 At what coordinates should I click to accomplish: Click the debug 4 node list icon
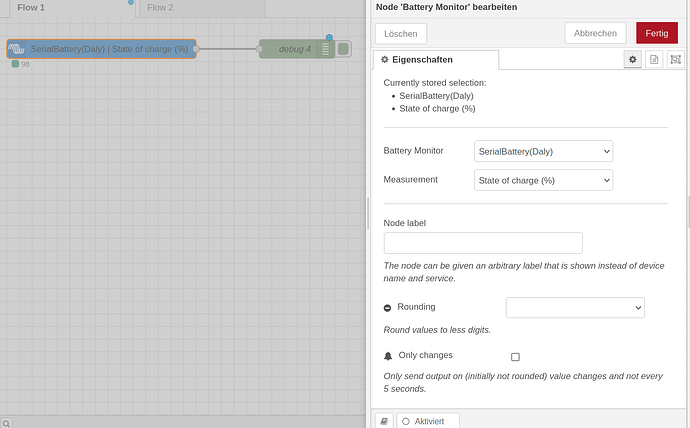point(325,49)
